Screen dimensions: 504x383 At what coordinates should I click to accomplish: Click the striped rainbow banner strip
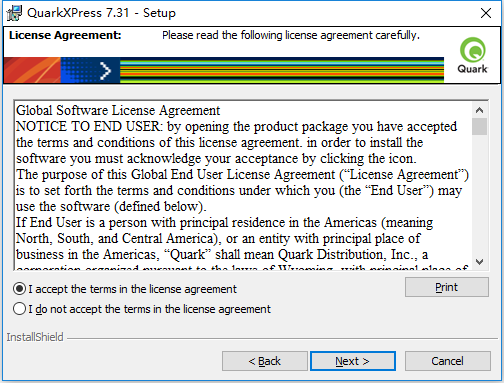click(x=282, y=70)
